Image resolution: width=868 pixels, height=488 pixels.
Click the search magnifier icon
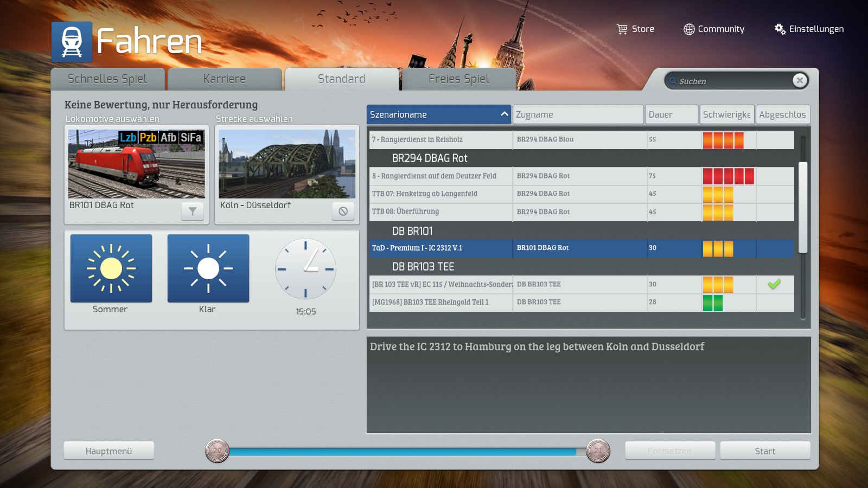[x=673, y=81]
